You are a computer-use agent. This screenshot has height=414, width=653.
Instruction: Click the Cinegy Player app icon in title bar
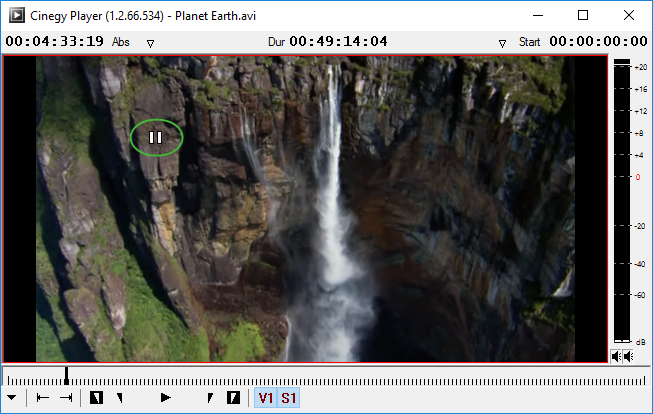(17, 15)
